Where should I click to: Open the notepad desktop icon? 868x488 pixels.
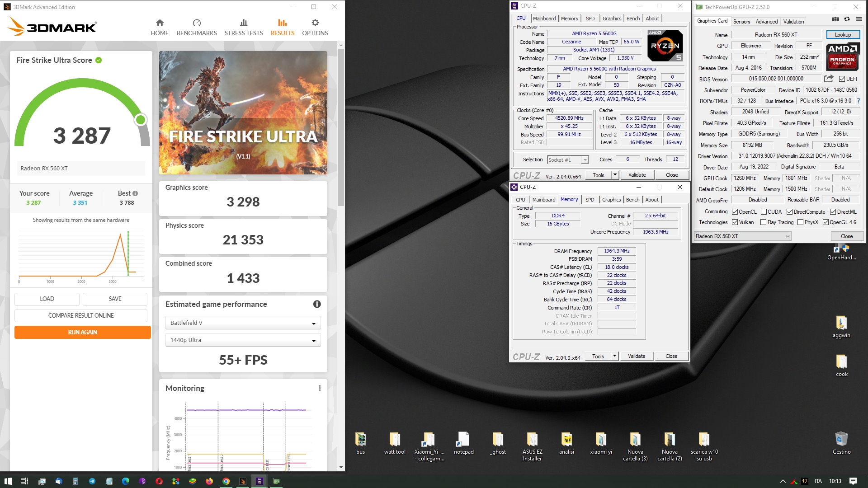[x=463, y=443]
